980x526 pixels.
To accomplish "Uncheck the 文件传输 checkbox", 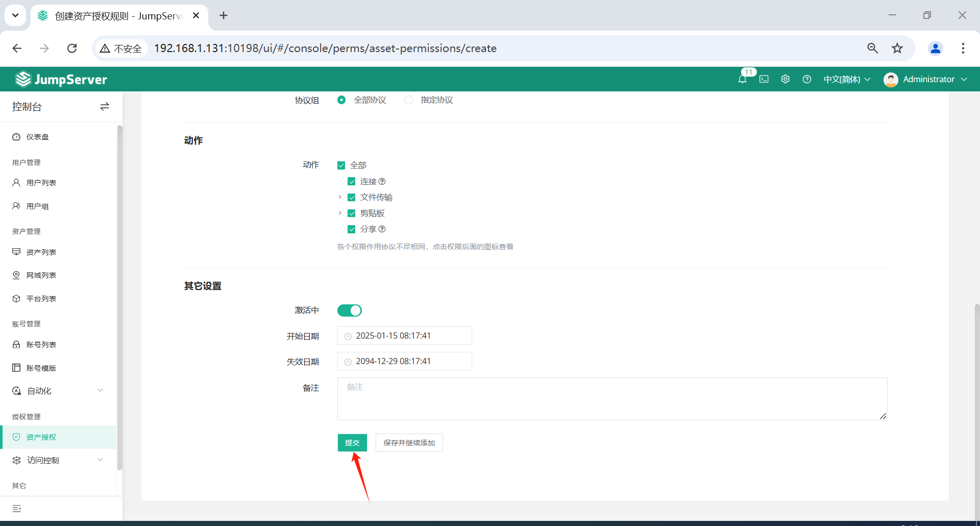I will (x=352, y=197).
